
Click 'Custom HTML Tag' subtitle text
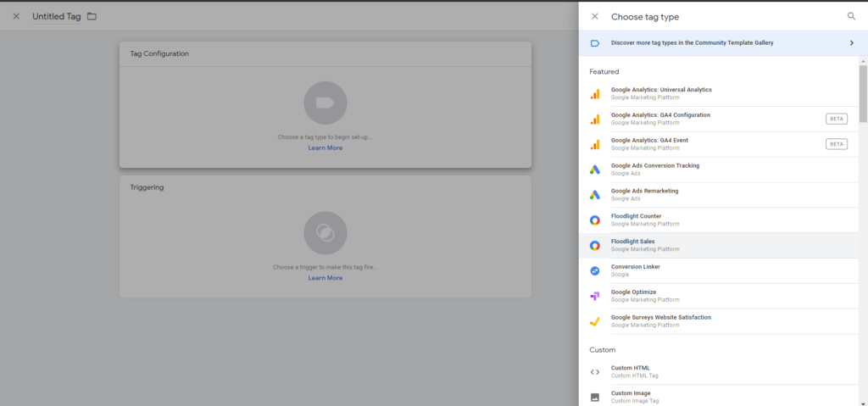click(634, 375)
